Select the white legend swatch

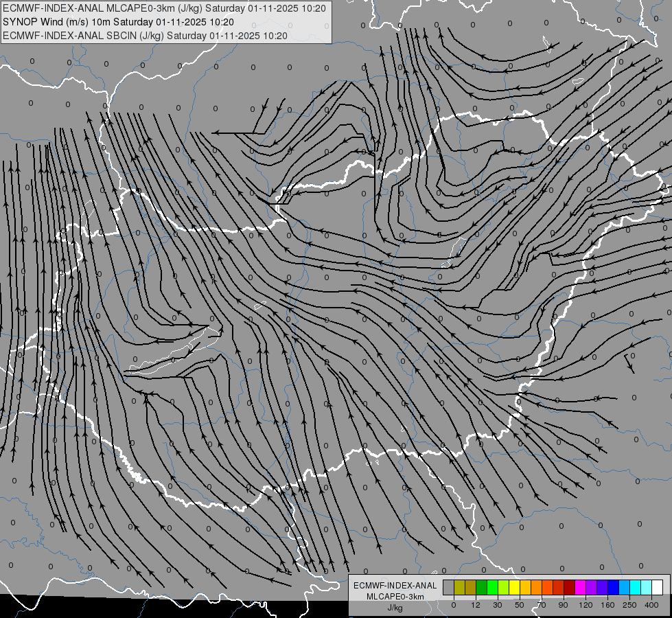(x=658, y=588)
